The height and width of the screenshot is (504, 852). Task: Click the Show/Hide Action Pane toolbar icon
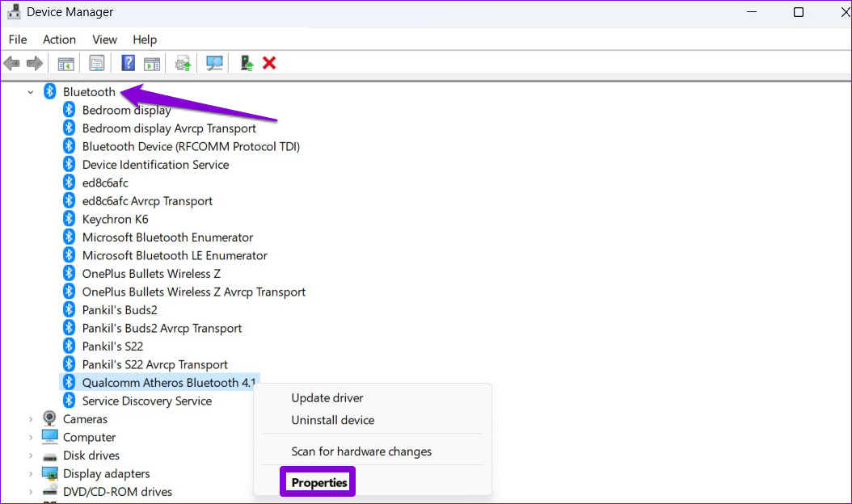[152, 64]
